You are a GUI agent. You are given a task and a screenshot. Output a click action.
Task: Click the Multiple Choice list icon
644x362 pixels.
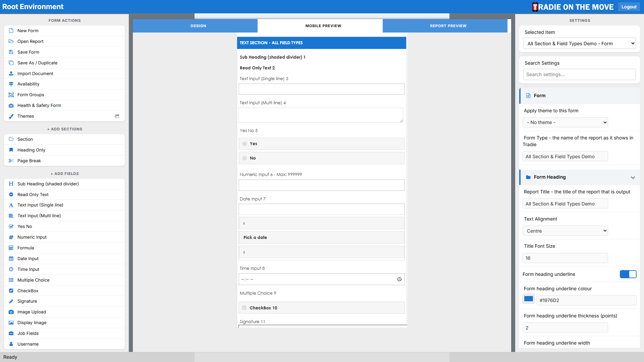pyautogui.click(x=11, y=280)
